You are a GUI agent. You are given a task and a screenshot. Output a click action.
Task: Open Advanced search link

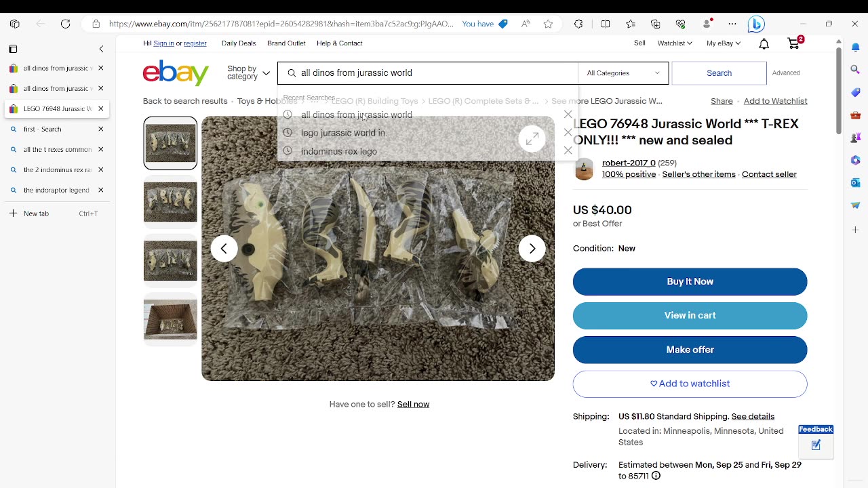[x=786, y=73]
